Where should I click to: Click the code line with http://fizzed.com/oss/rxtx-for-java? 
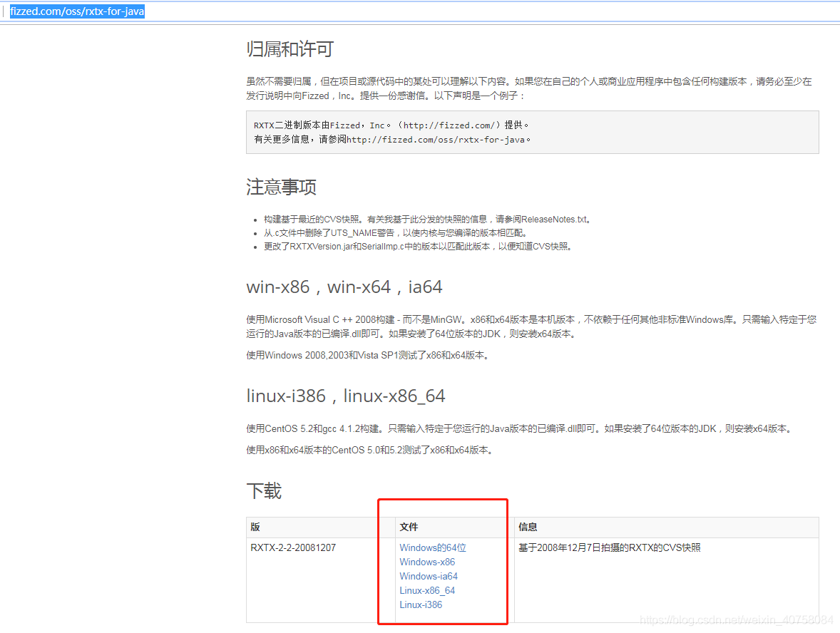pyautogui.click(x=392, y=139)
